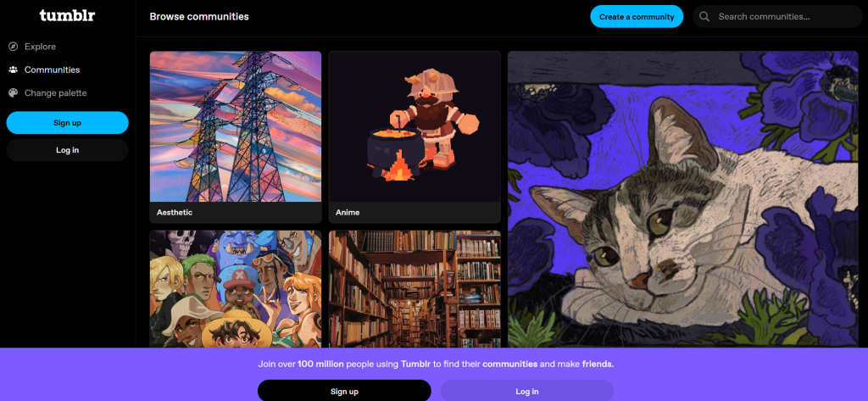
Task: Open the One Piece characters community image
Action: 236,289
